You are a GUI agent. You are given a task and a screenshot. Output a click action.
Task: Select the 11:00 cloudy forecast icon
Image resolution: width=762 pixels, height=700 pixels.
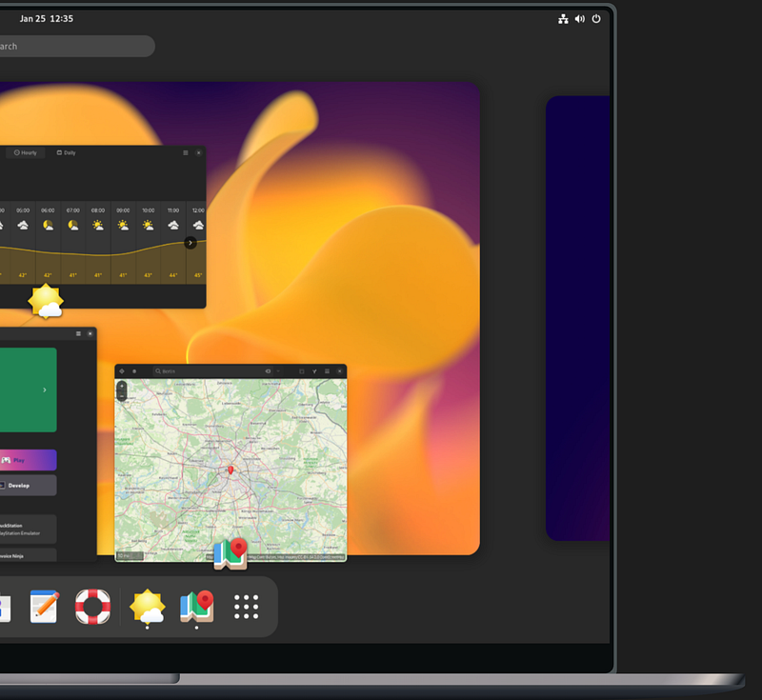click(173, 225)
